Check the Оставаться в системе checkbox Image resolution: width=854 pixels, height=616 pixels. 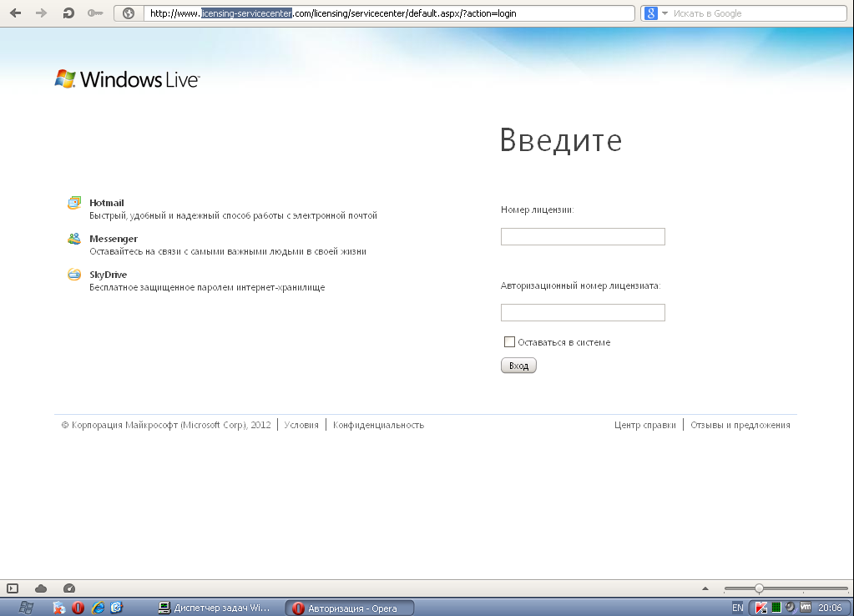tap(509, 342)
